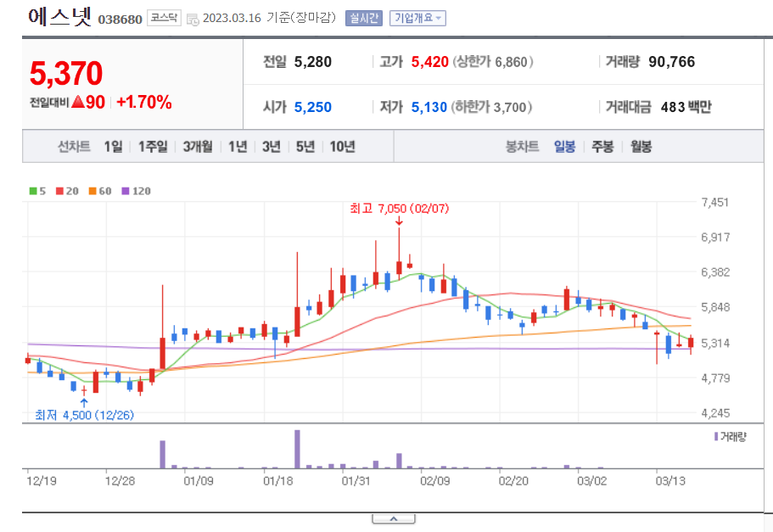The height and width of the screenshot is (532, 773).
Task: Collapse the chart with bottom chevron handle
Action: [x=394, y=518]
